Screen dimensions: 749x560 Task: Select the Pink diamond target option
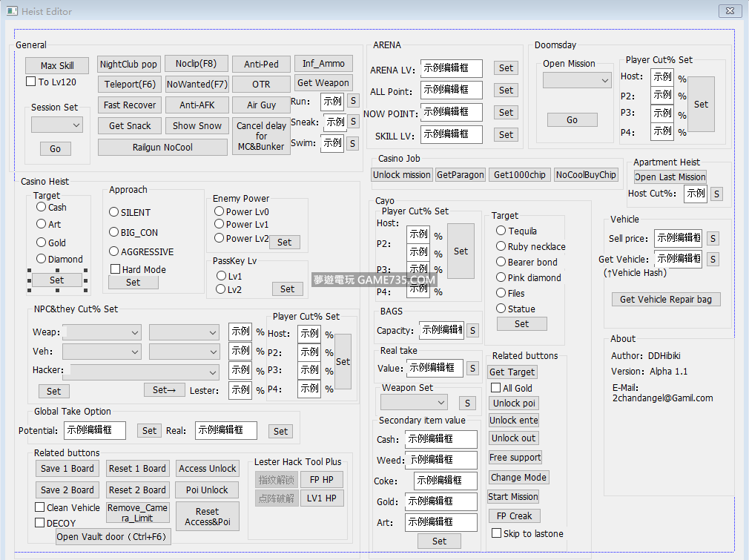point(501,277)
